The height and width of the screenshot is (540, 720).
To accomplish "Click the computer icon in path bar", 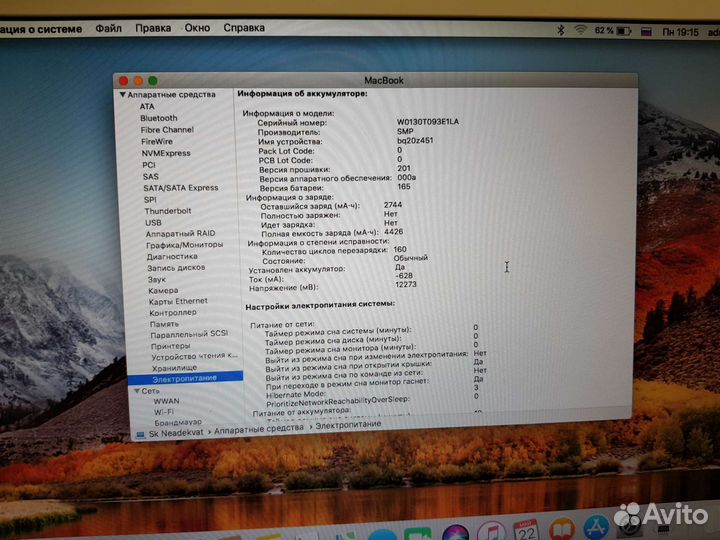I will (x=141, y=435).
